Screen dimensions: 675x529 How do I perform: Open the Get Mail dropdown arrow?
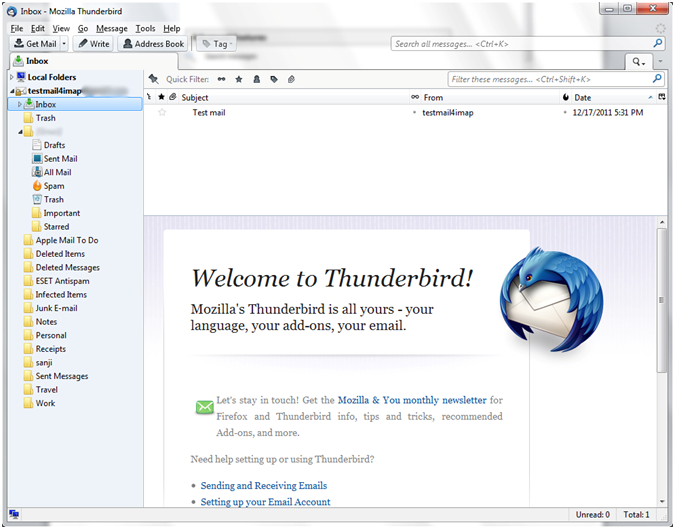64,44
